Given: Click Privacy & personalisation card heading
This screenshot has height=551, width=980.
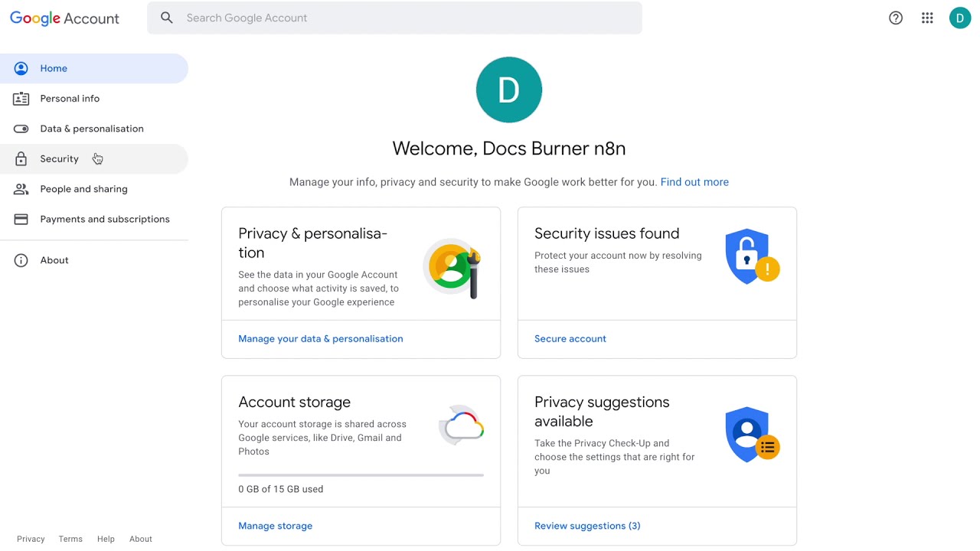Looking at the screenshot, I should point(312,243).
